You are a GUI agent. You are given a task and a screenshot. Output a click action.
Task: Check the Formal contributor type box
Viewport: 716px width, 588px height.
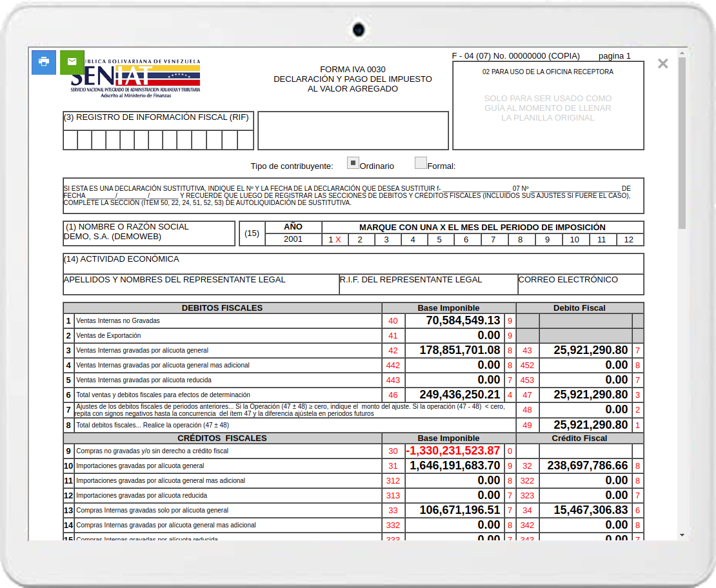click(421, 163)
